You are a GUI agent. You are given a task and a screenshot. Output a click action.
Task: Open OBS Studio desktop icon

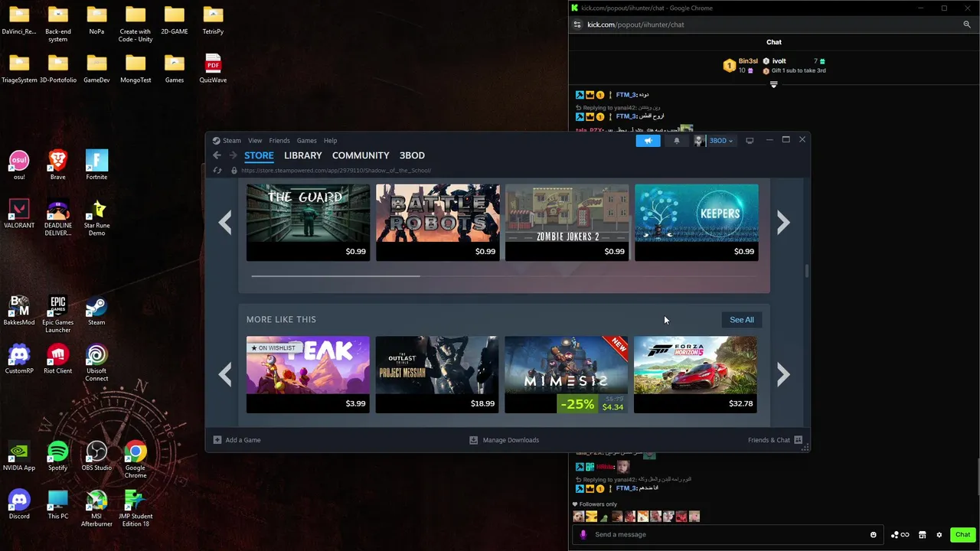96,456
